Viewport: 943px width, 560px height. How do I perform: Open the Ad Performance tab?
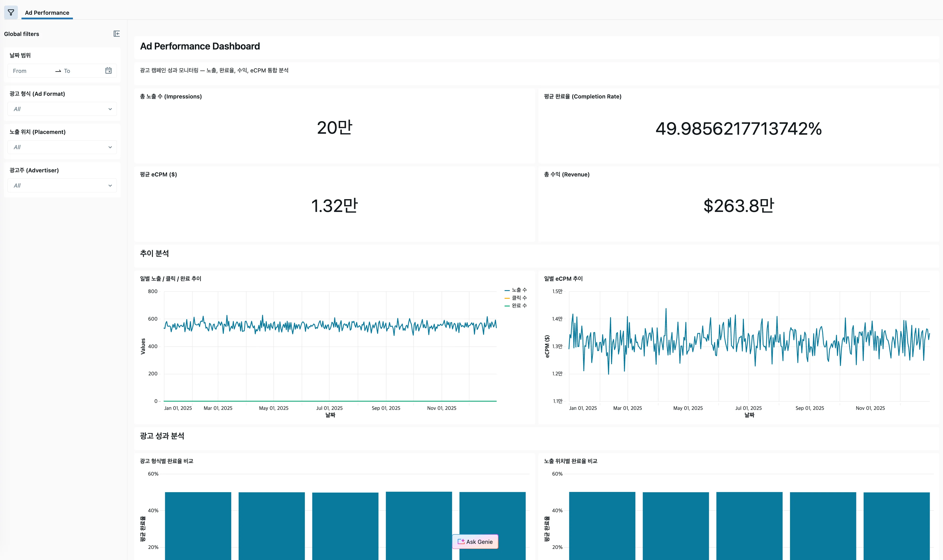(47, 13)
